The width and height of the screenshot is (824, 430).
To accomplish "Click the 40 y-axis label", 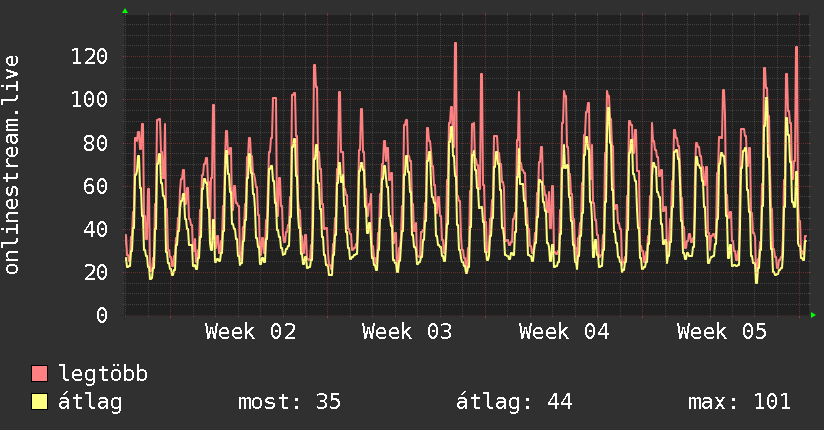I will click(x=96, y=229).
